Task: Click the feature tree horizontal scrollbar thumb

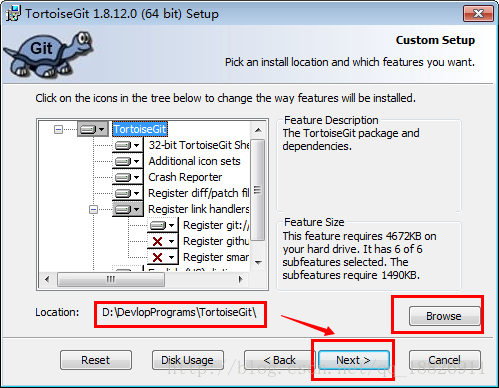Action: 111,279
